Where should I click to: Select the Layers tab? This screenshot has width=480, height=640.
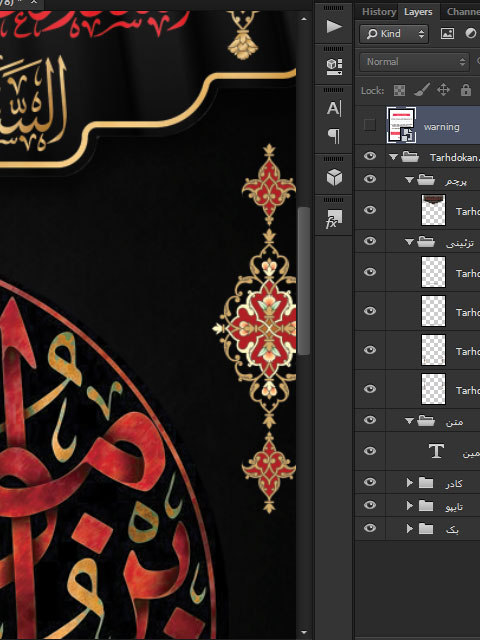[418, 12]
